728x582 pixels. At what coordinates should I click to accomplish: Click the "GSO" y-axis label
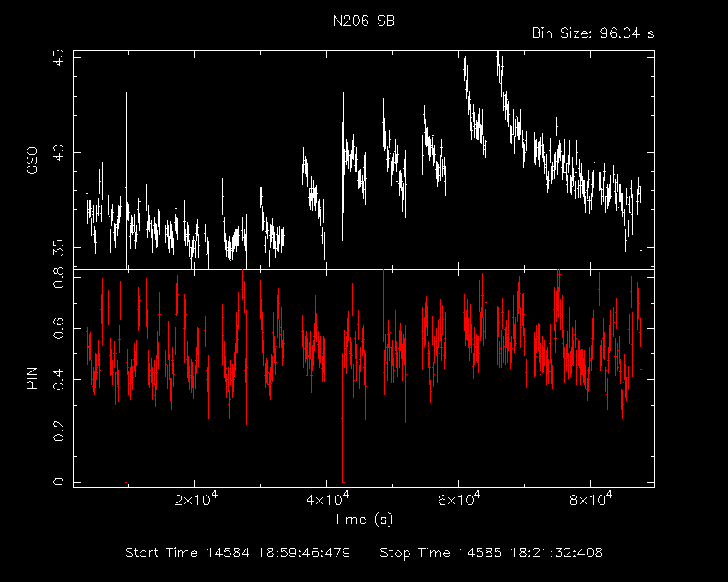coord(32,160)
